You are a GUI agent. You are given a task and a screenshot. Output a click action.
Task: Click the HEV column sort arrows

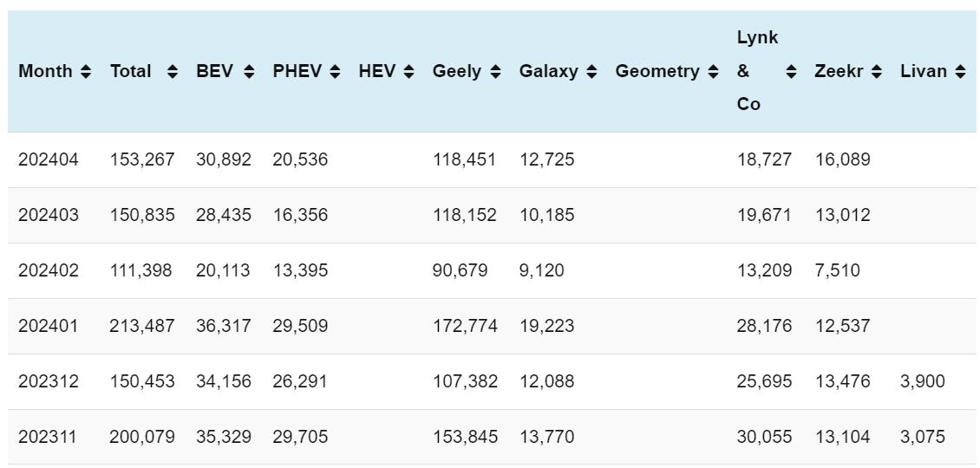click(408, 72)
